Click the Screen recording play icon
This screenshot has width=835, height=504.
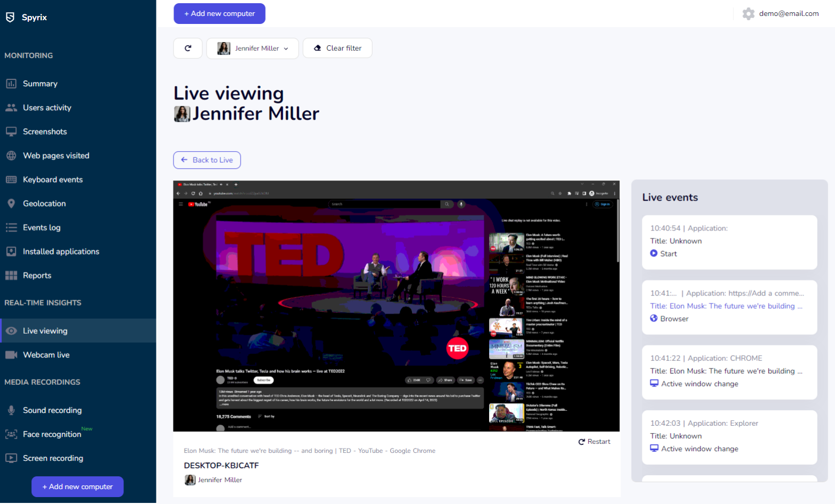[x=11, y=458]
